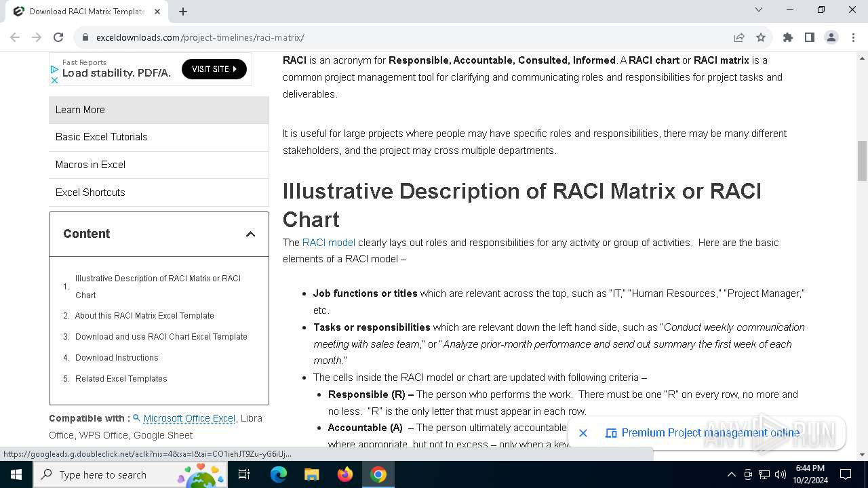Bookmark this page with star icon
This screenshot has height=488, width=868.
pyautogui.click(x=761, y=37)
